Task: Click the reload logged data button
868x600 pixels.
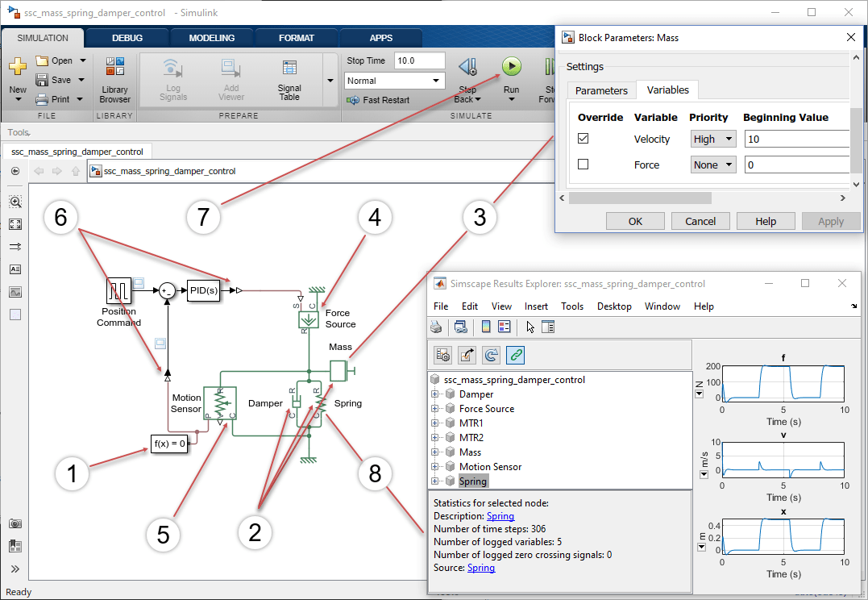Action: pyautogui.click(x=491, y=355)
